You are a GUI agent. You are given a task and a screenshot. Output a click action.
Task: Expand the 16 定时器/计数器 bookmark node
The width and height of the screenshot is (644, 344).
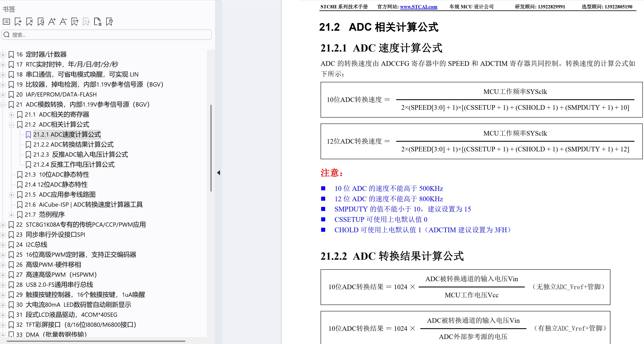pos(3,55)
